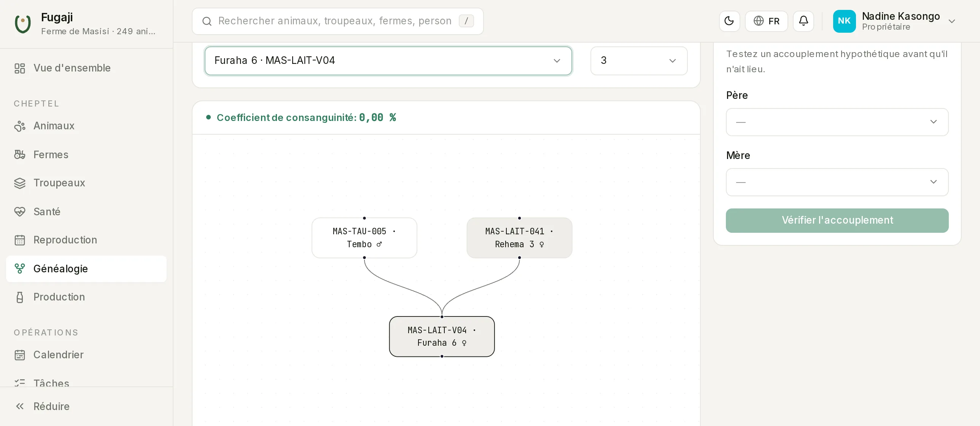Open the generations dropdown showing 3
The width and height of the screenshot is (980, 426).
tap(639, 61)
